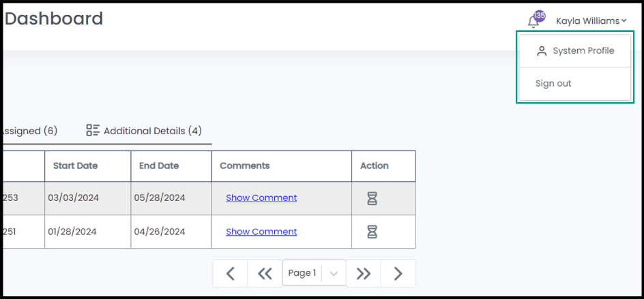The image size is (644, 299).
Task: Expand the Page 1 dropdown chevron
Action: 334,274
